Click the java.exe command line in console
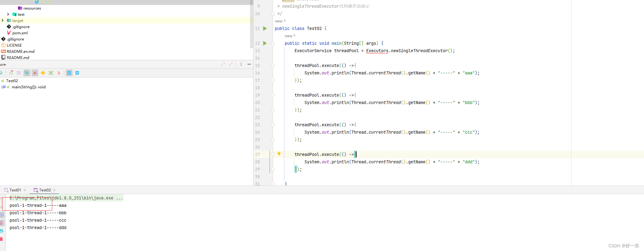The height and width of the screenshot is (251, 644). (66, 198)
